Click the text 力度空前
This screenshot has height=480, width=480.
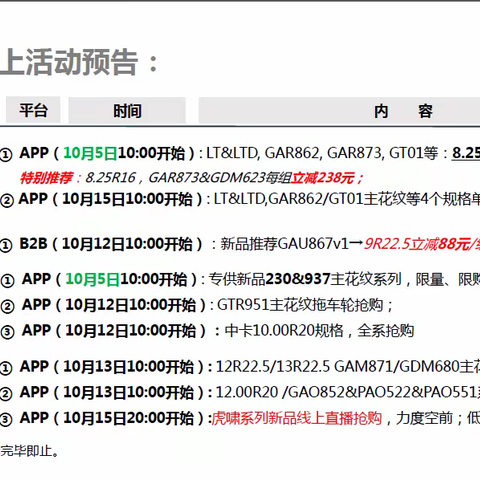point(424,418)
